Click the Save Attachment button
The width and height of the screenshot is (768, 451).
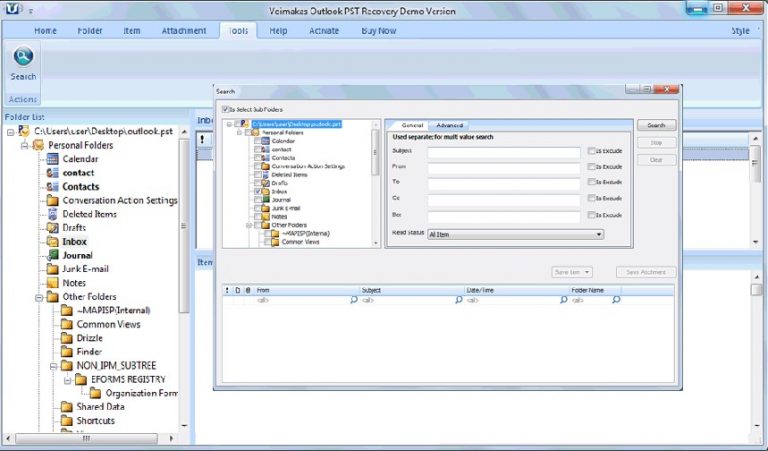[646, 272]
